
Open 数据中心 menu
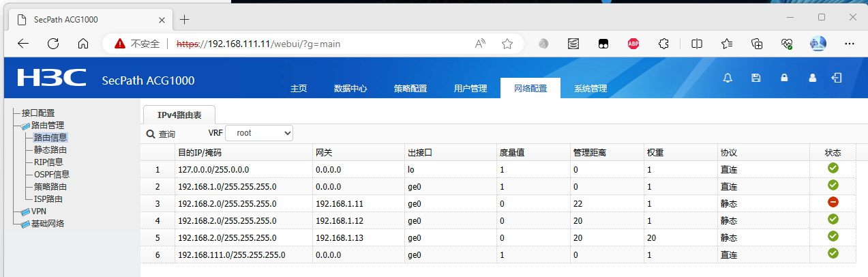coord(350,89)
